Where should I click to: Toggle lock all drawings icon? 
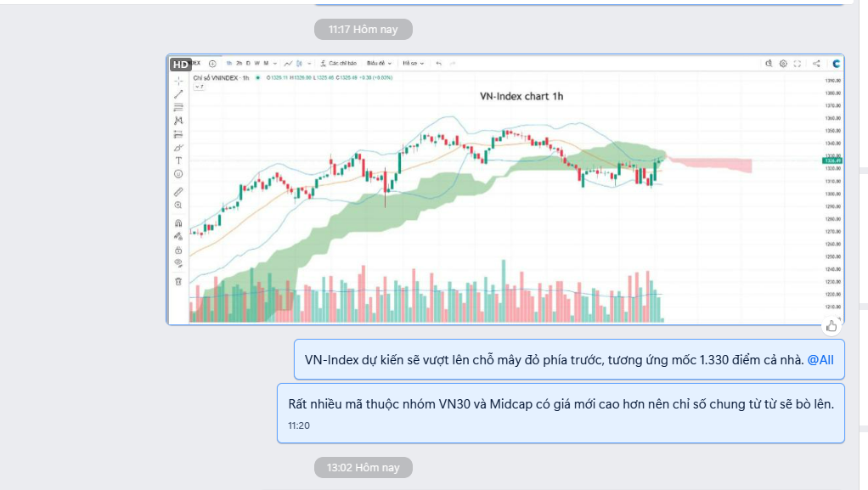178,251
